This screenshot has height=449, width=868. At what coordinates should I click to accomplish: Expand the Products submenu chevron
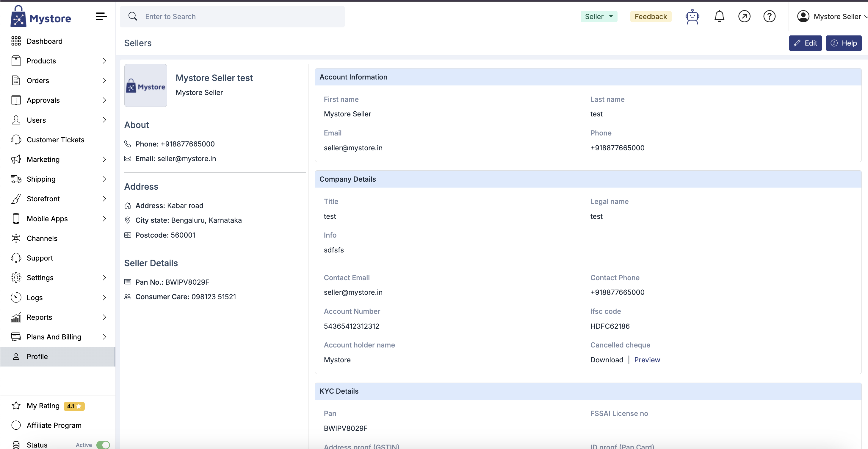(x=104, y=61)
